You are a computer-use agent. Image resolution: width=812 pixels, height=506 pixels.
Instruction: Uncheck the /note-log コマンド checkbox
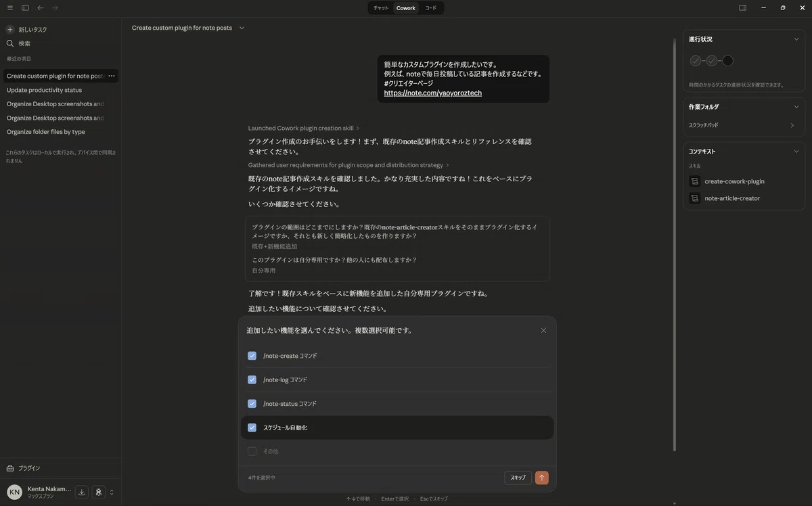(252, 379)
